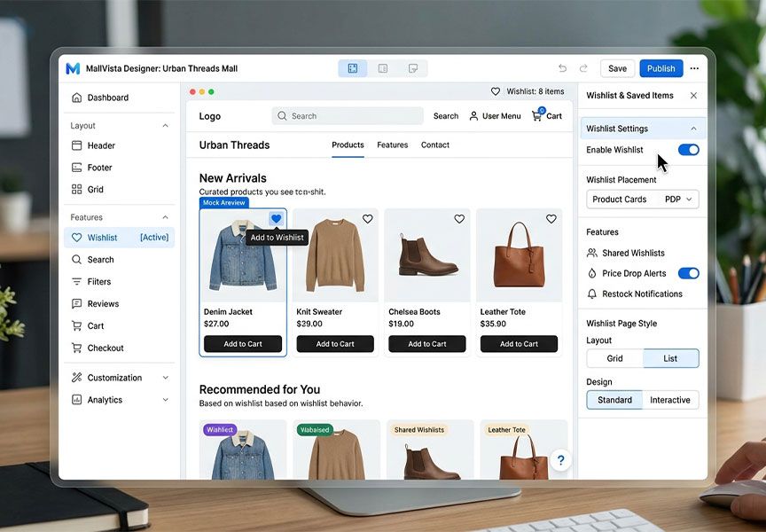Select the Standard design option

pyautogui.click(x=614, y=400)
